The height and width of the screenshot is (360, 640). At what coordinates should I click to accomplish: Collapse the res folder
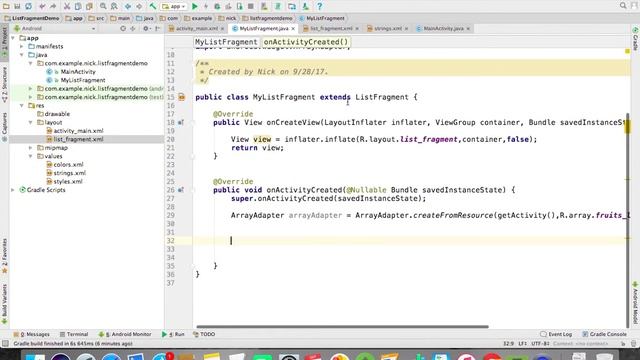tap(22, 105)
